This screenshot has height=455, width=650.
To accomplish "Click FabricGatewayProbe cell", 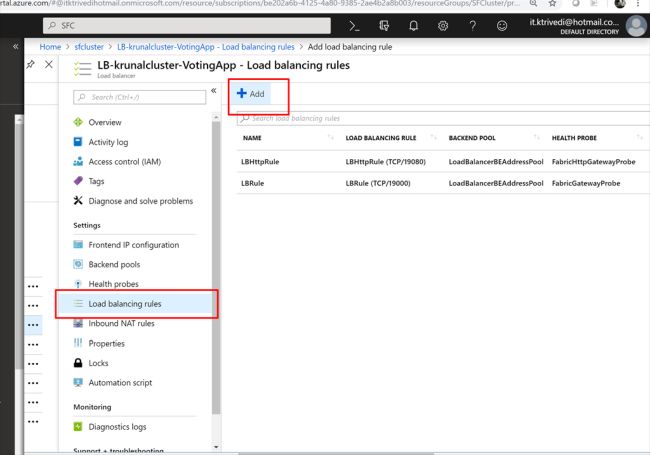I will pyautogui.click(x=586, y=183).
